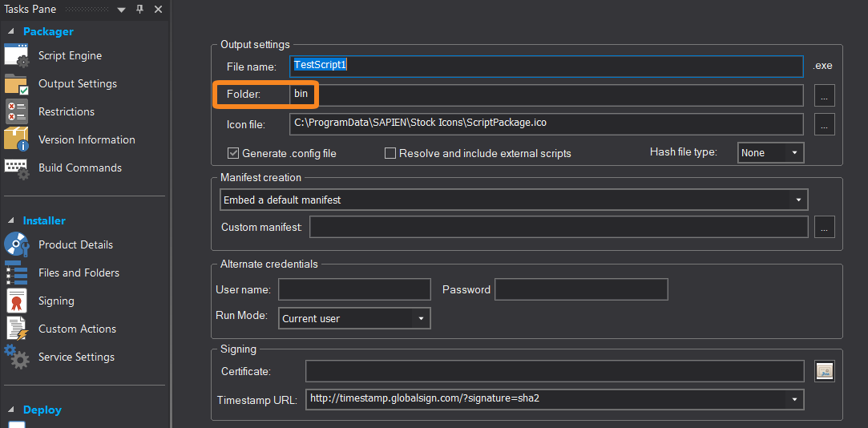Expand the manifest creation combo box
The image size is (868, 428).
click(x=514, y=200)
